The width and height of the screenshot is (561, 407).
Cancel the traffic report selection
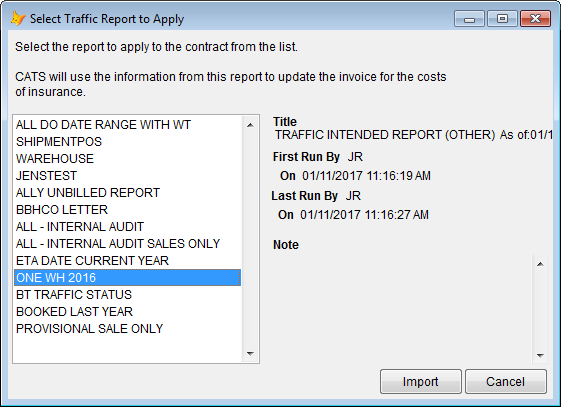point(506,382)
